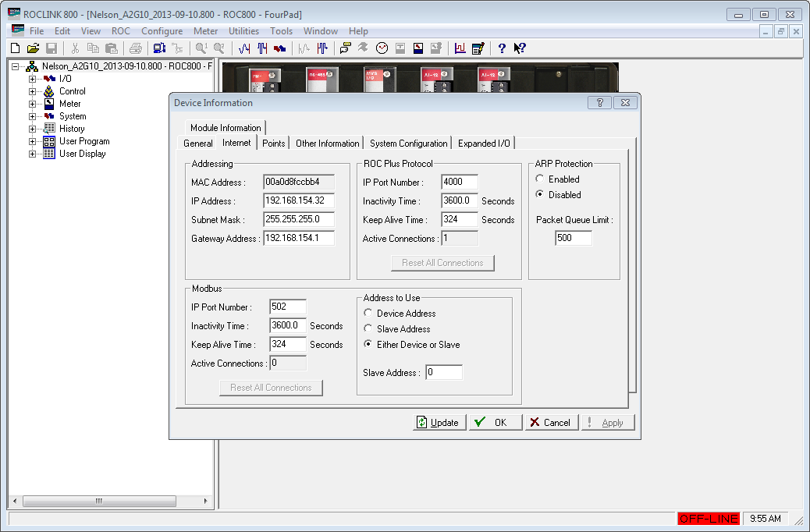The height and width of the screenshot is (532, 810).
Task: Click the Paste clipboard toolbar icon
Action: [x=111, y=48]
